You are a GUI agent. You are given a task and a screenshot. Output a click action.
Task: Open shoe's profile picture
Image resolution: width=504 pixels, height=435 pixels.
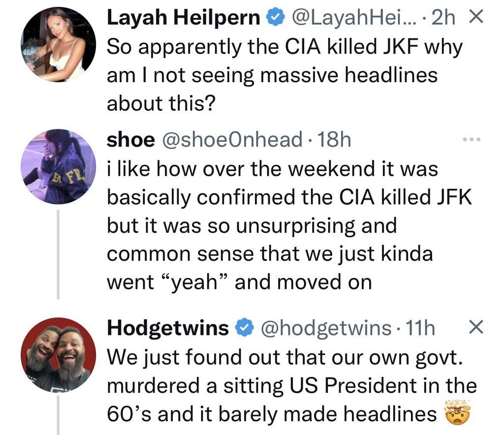click(59, 167)
